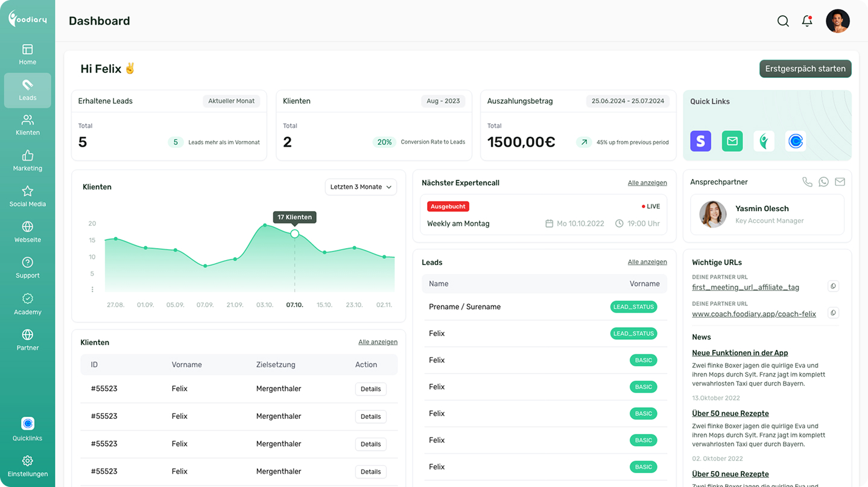Open Einstellungen in the sidebar
This screenshot has height=487, width=868.
[28, 466]
